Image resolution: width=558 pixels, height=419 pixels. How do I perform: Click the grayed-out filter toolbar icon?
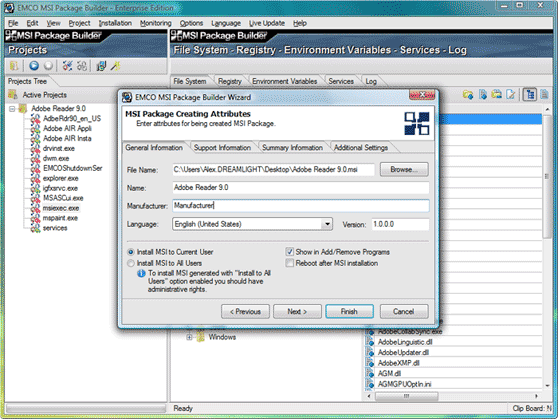click(82, 66)
